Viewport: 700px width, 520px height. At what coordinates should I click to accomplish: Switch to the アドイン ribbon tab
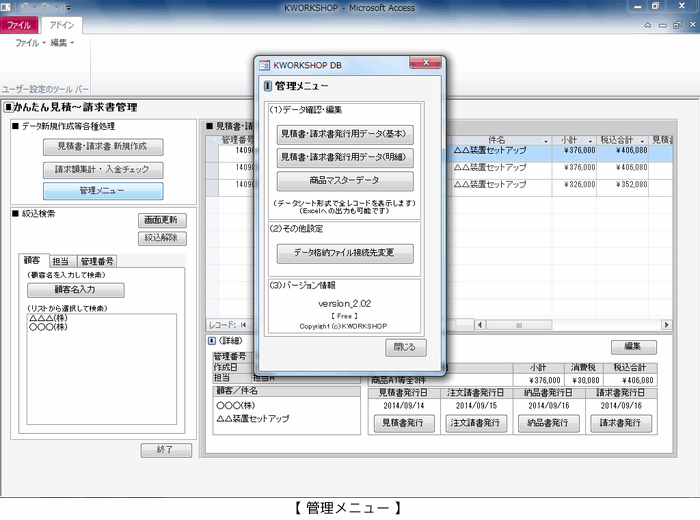pos(62,25)
